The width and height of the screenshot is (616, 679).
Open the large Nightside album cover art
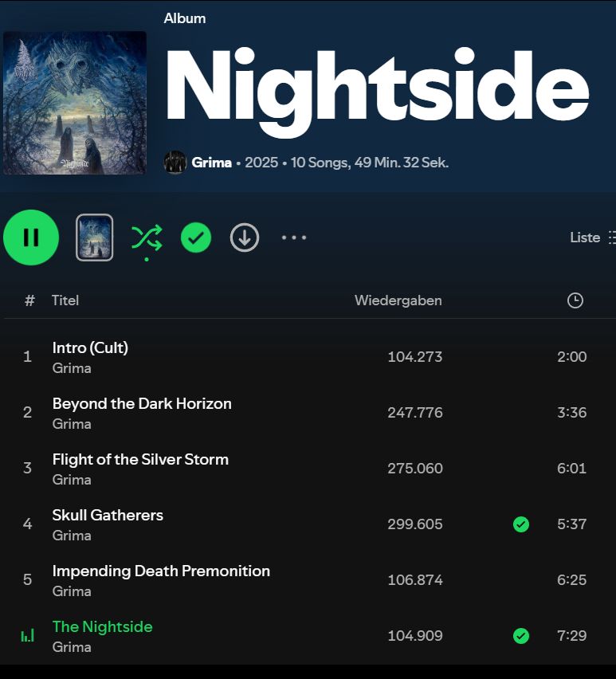click(74, 103)
